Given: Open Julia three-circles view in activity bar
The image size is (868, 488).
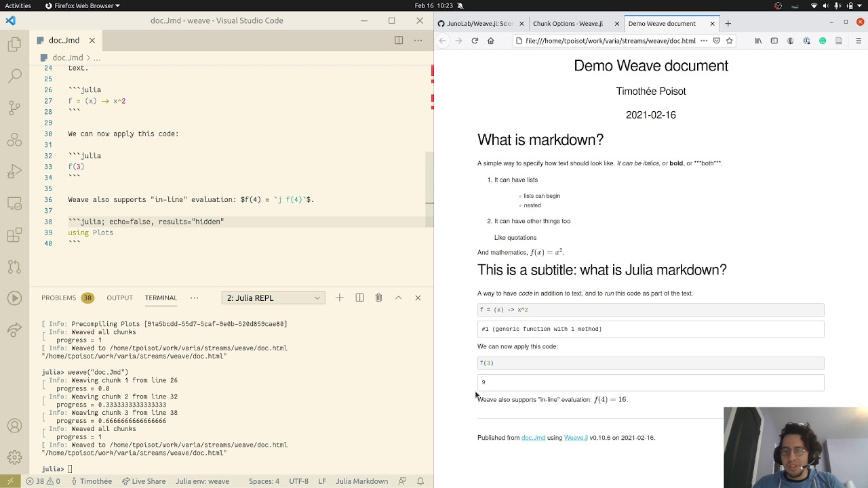Looking at the screenshot, I should coord(14,140).
